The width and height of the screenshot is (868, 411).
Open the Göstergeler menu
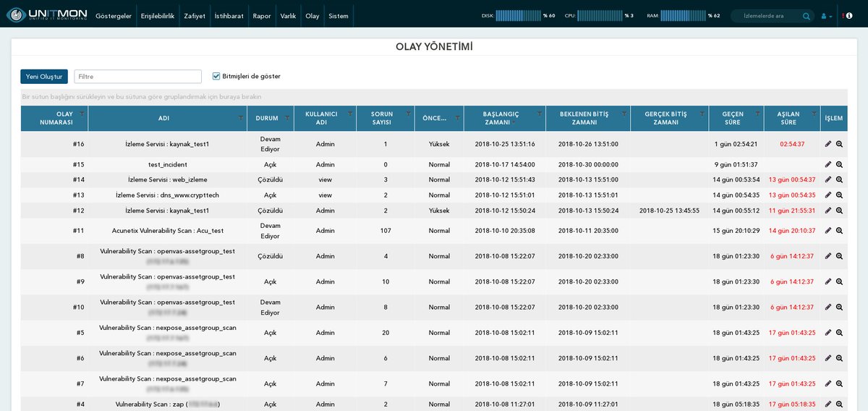tap(113, 16)
